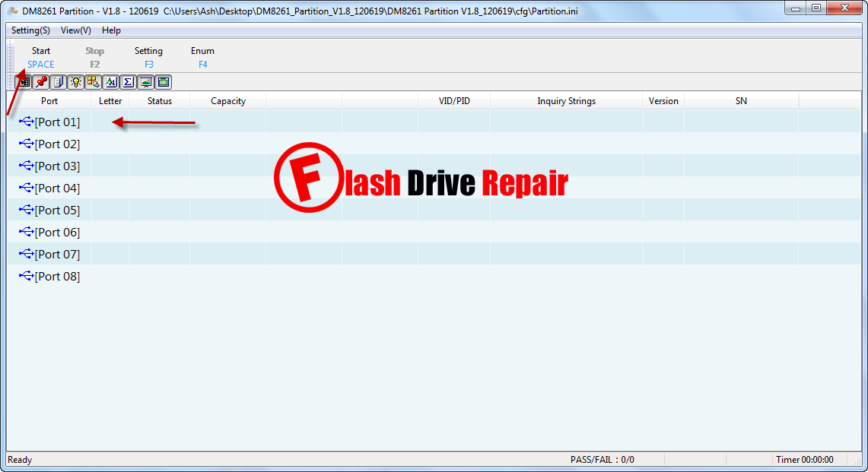Click the USB icon for Port 08
Screen dimensions: 868x472
click(26, 276)
